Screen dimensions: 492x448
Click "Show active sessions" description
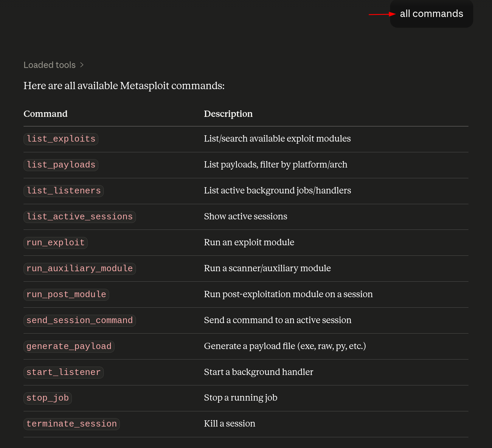pyautogui.click(x=246, y=216)
